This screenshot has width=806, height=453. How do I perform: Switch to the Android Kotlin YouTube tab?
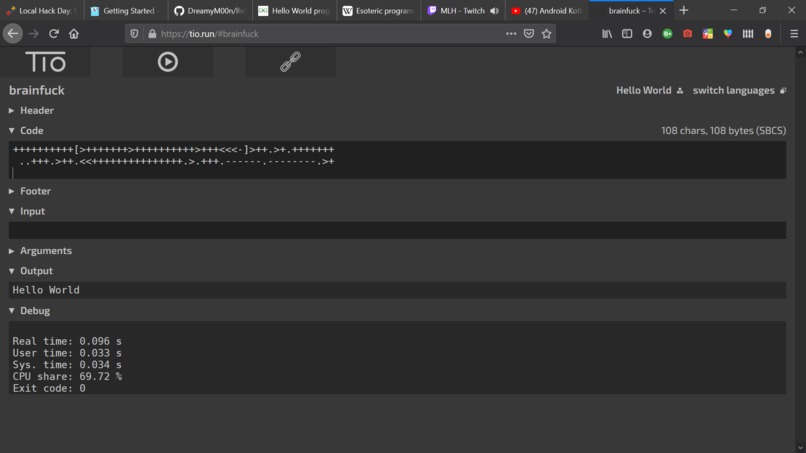click(x=547, y=11)
